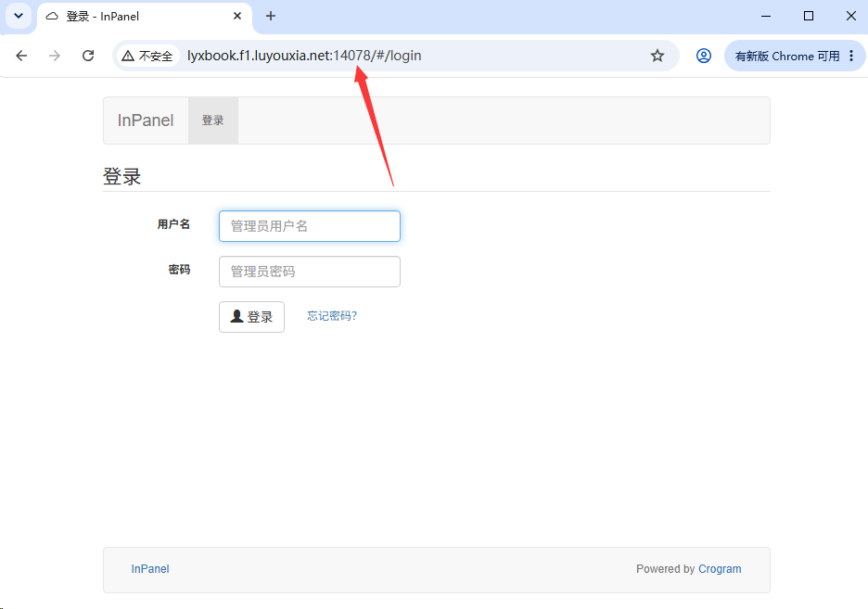Click the address bar URL text
The width and height of the screenshot is (868, 609).
click(304, 56)
